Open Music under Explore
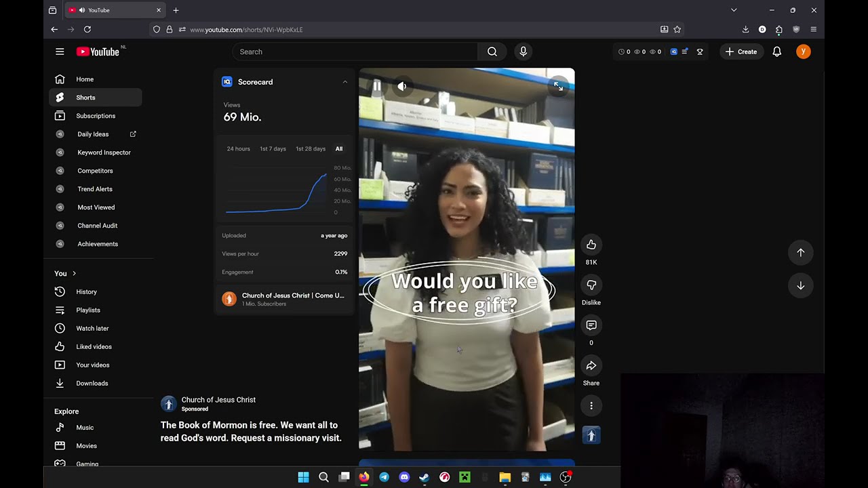Screen dimensions: 868x488 95,428
